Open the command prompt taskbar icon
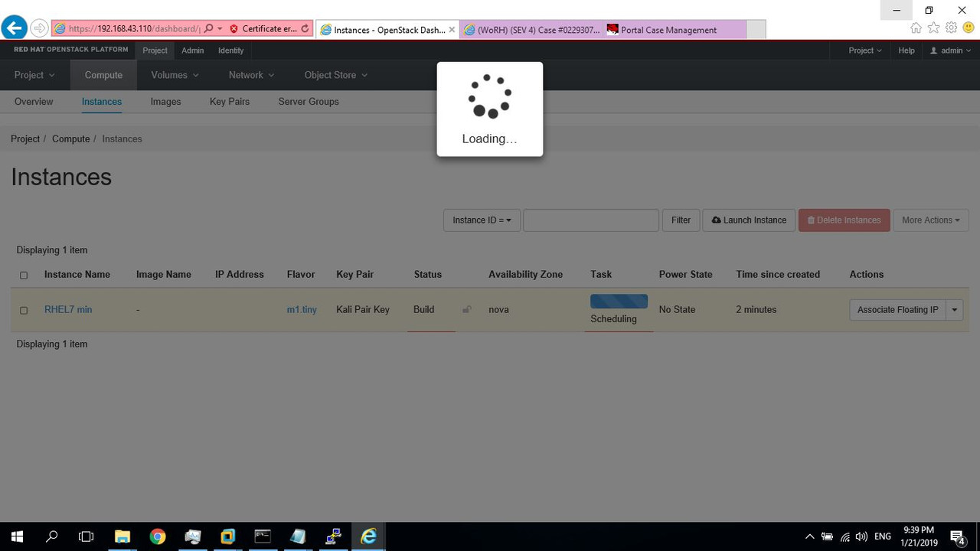 (x=263, y=536)
